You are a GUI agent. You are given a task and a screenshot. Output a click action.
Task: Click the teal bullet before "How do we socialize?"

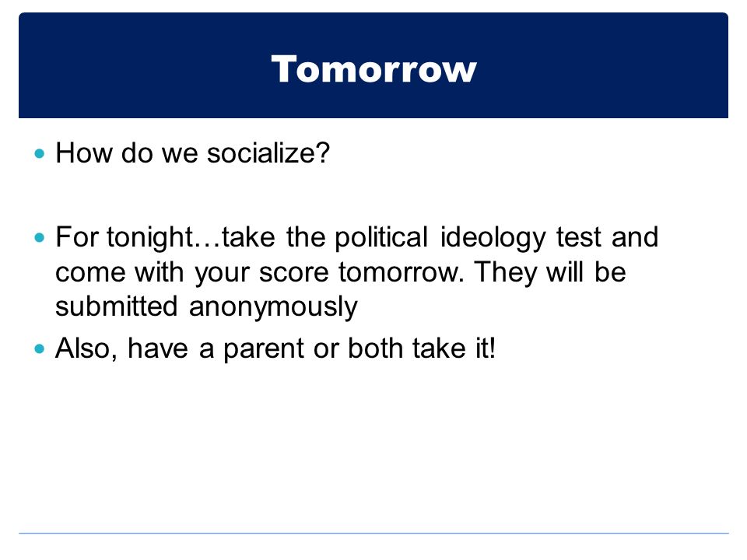tap(40, 153)
